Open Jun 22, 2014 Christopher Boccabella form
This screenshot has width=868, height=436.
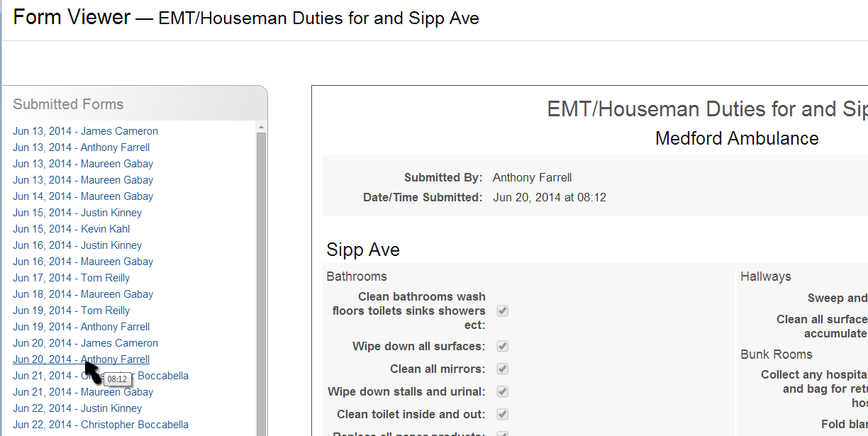101,425
